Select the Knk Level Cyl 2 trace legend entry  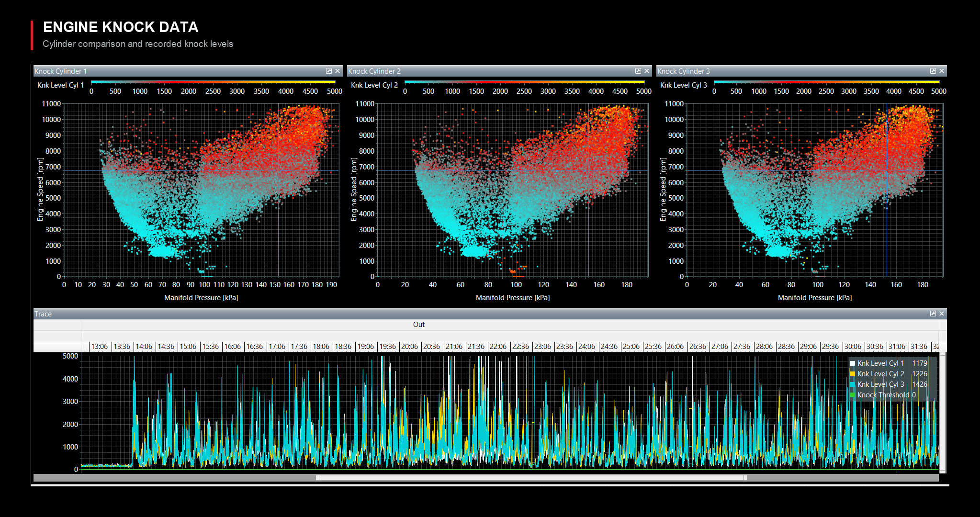(889, 374)
